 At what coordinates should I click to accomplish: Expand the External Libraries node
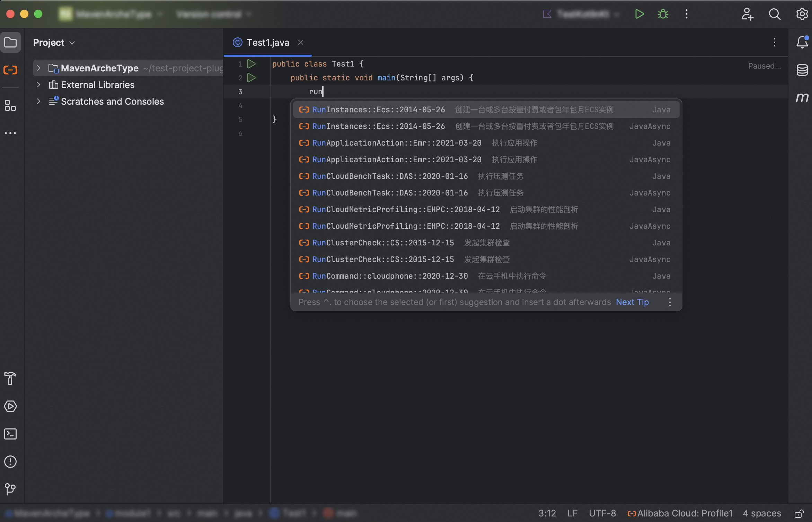tap(39, 85)
